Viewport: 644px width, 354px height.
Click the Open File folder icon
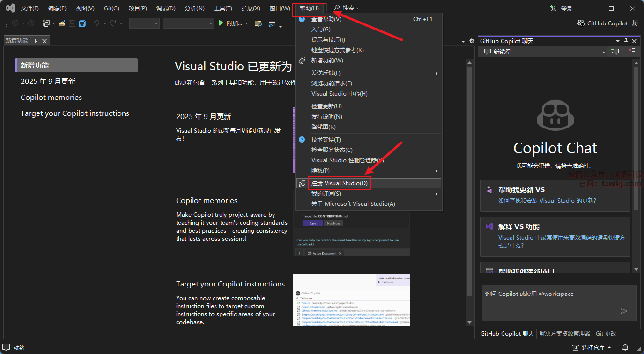tap(62, 23)
